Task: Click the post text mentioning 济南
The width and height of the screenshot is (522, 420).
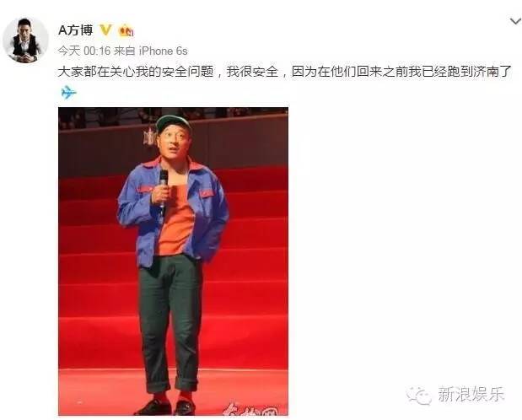Action: [x=285, y=72]
